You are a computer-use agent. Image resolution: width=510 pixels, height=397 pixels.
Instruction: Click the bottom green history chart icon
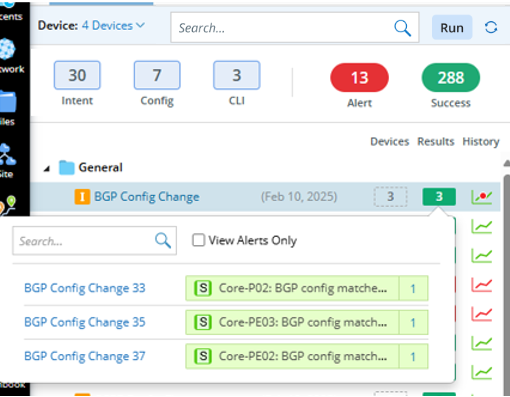481,372
